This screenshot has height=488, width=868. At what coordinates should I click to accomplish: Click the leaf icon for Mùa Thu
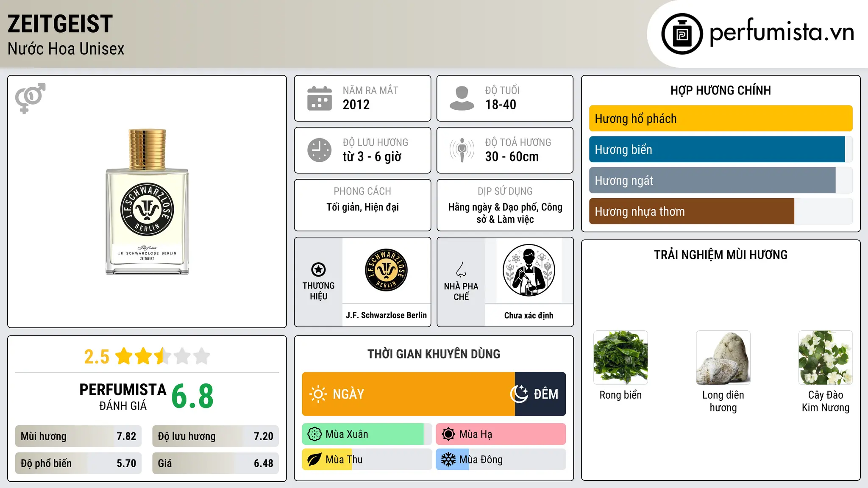click(x=314, y=460)
